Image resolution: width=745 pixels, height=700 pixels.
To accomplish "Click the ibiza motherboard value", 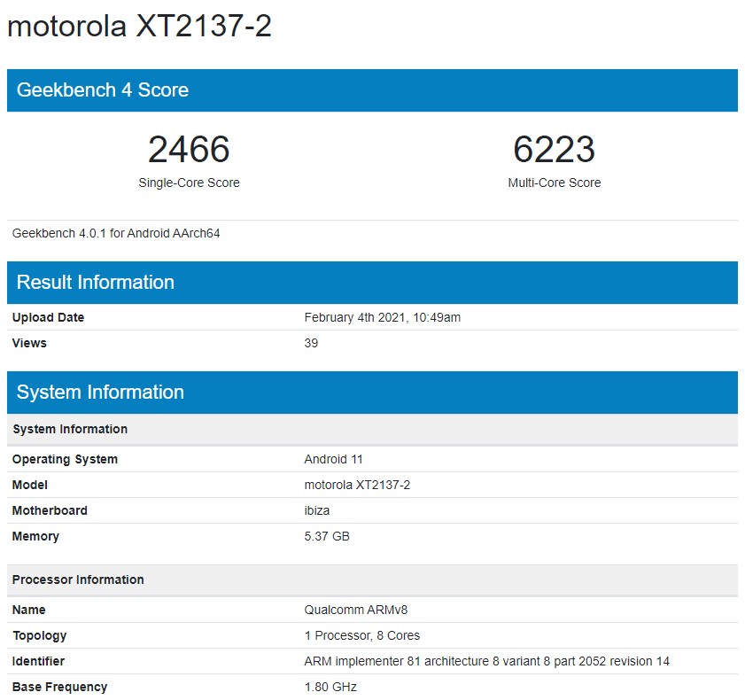I will [x=317, y=510].
